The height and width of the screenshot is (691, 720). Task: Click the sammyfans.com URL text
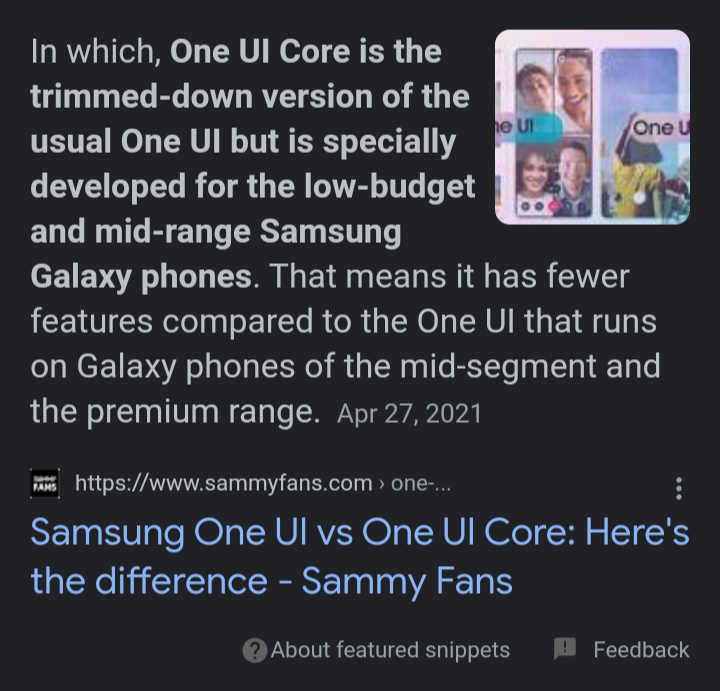(x=224, y=483)
